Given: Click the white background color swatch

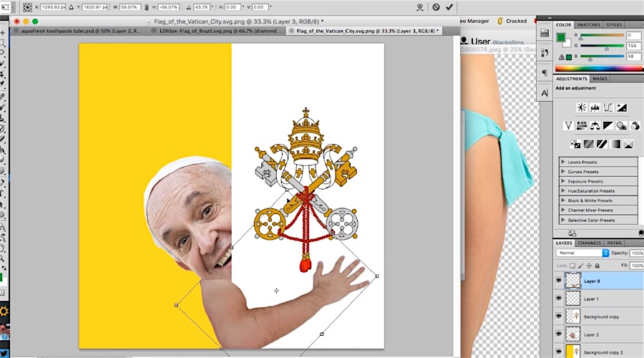Looking at the screenshot, I should click(567, 43).
